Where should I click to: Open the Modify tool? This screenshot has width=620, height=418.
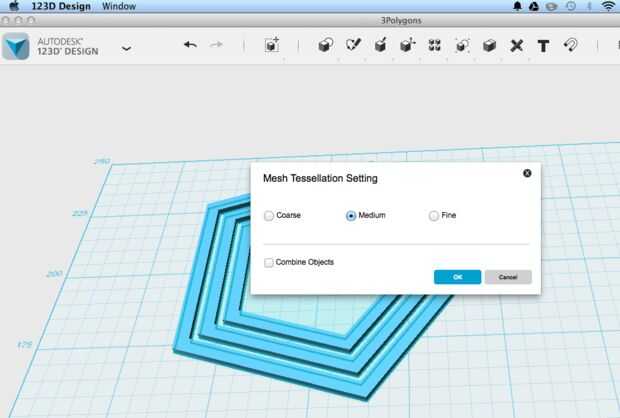pos(407,45)
